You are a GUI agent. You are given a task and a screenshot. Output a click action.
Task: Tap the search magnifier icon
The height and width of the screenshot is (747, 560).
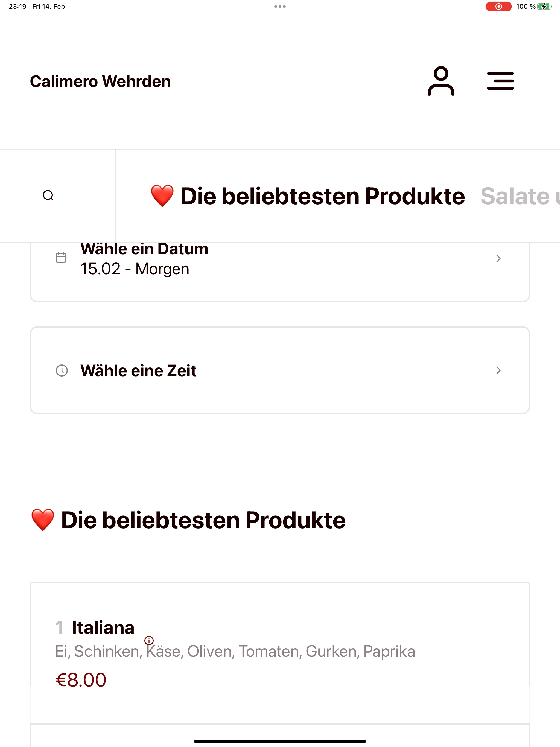(x=48, y=195)
